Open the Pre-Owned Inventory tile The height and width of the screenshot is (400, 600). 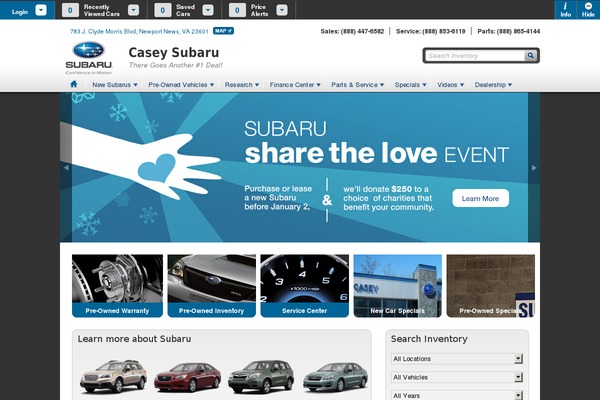[x=212, y=286]
